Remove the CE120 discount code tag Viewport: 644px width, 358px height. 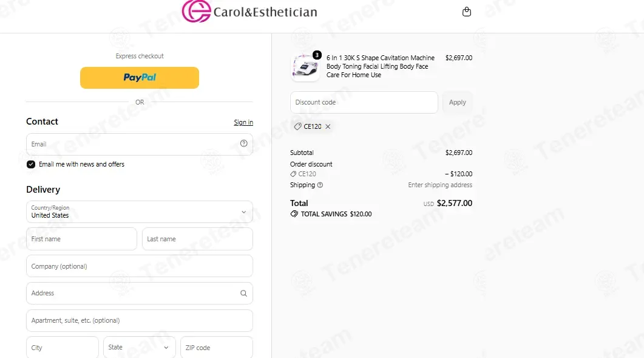pos(328,127)
